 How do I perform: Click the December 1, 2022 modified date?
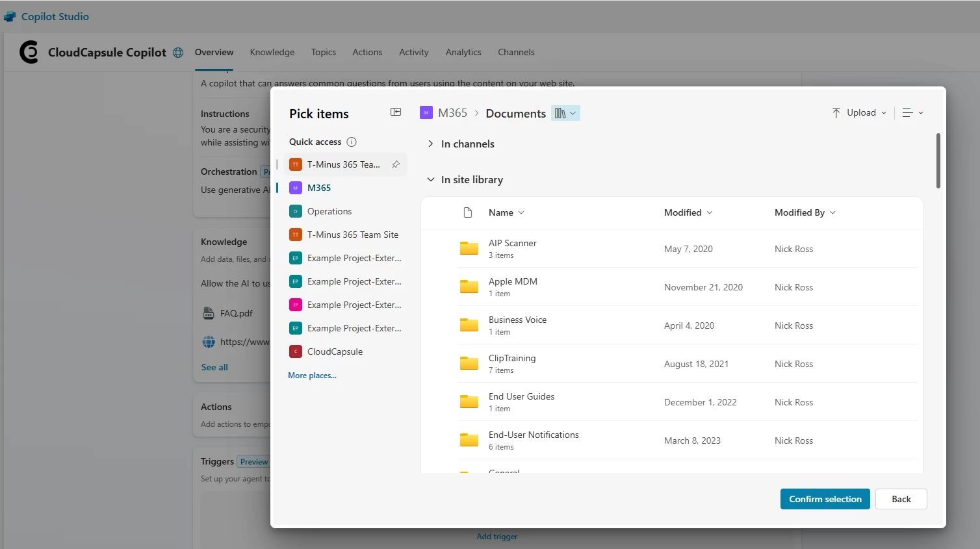coord(701,402)
